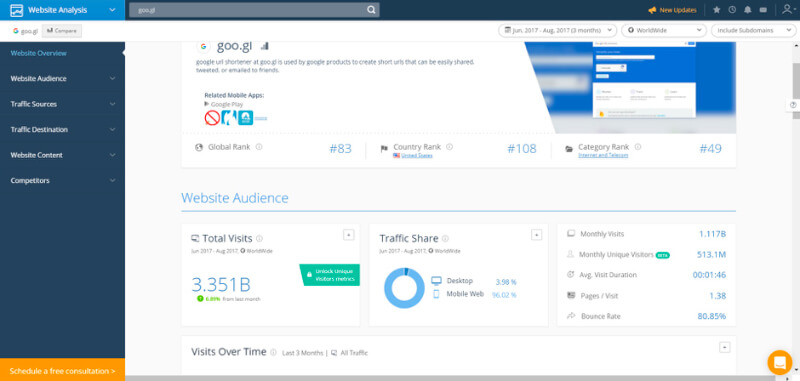Expand the Website Audience sidebar section

(62, 79)
